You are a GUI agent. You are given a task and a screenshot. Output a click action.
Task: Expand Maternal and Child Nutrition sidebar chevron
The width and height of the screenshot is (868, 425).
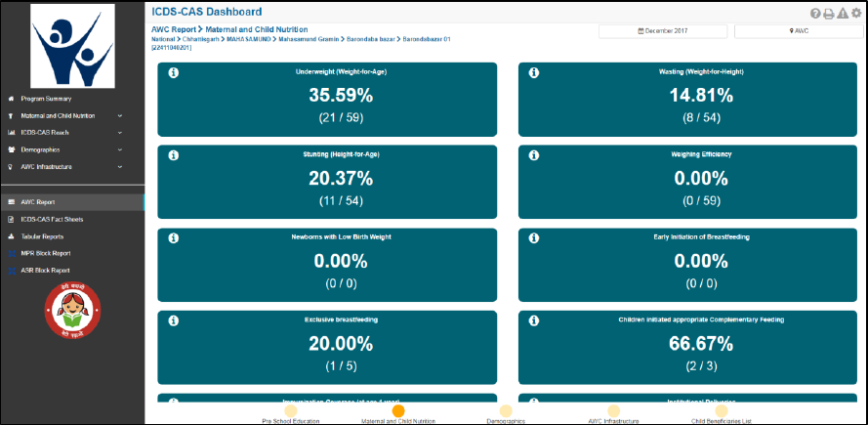(120, 116)
